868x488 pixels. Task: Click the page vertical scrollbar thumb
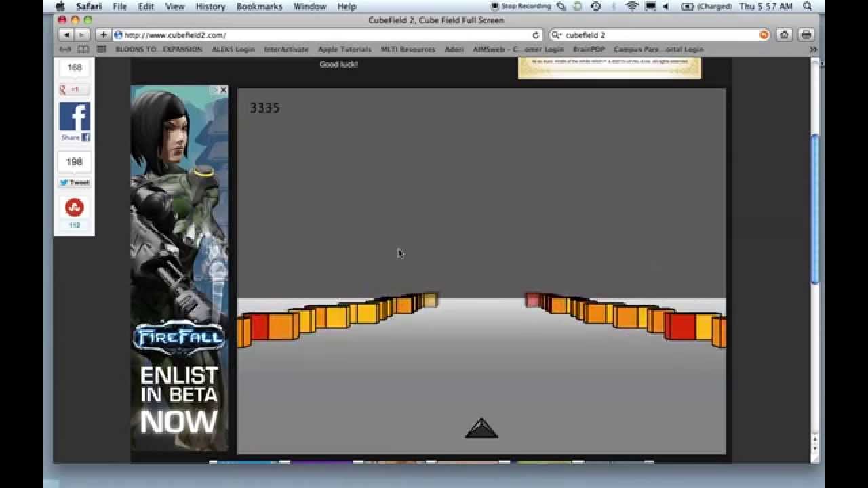(816, 209)
